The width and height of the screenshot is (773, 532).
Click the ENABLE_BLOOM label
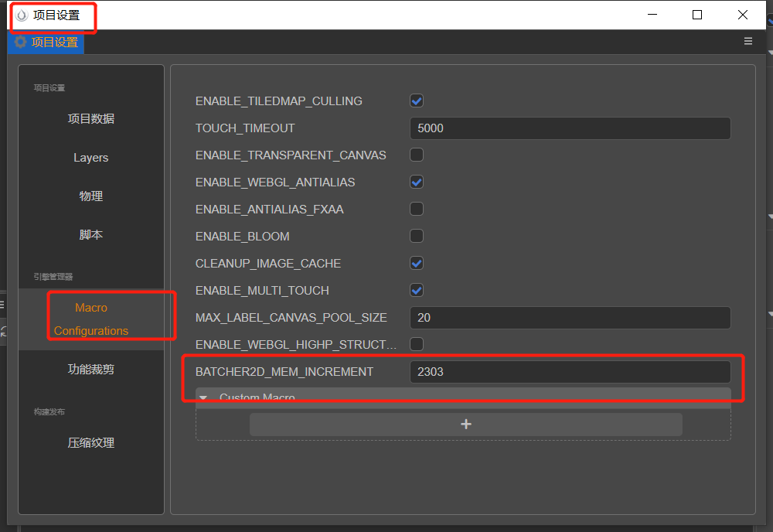coord(243,237)
